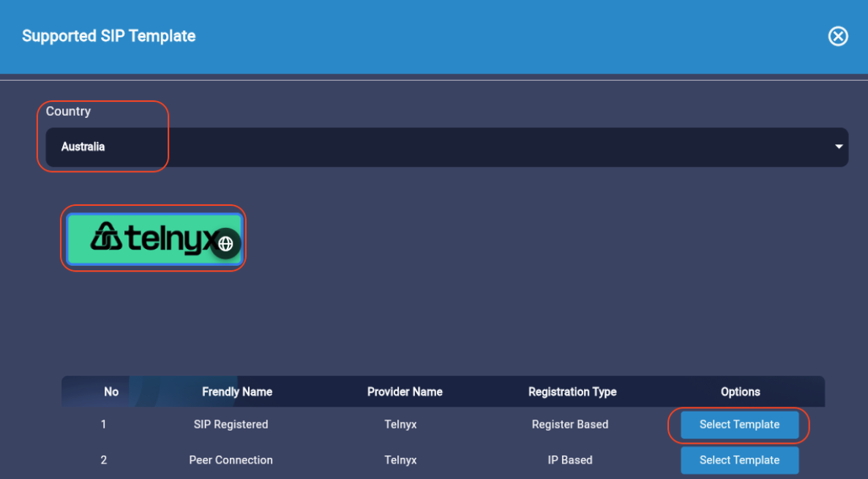The height and width of the screenshot is (479, 868).
Task: Click the Country dropdown arrow caret
Action: 838,147
